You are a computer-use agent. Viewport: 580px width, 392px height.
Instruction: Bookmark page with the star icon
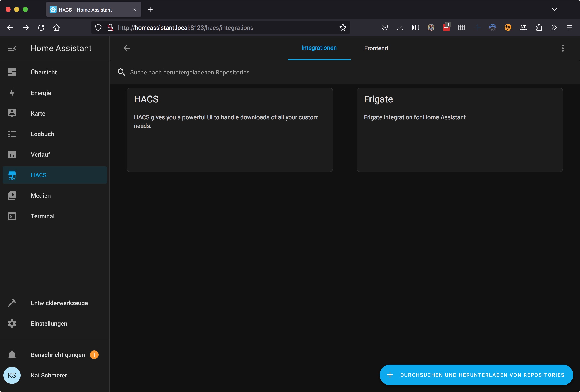click(x=343, y=27)
